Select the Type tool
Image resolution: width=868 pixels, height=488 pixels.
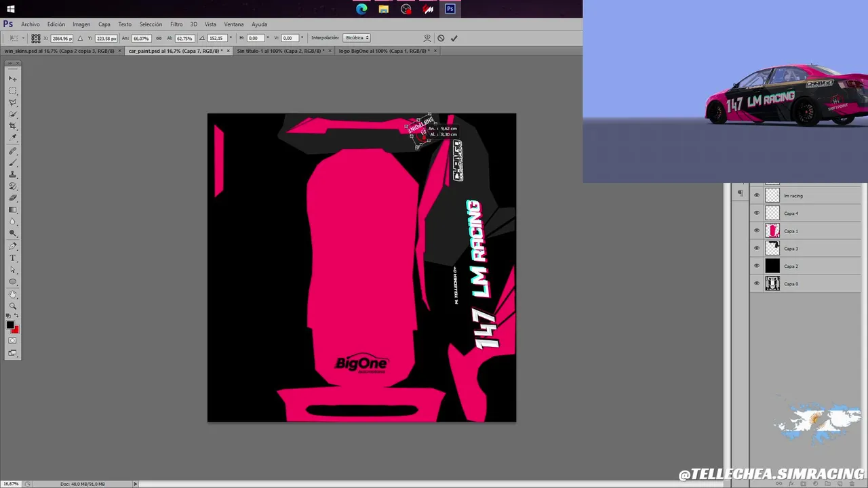point(13,258)
